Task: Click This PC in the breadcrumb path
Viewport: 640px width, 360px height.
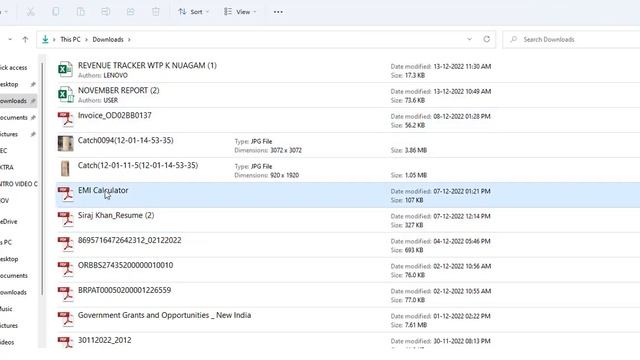Action: (x=70, y=40)
